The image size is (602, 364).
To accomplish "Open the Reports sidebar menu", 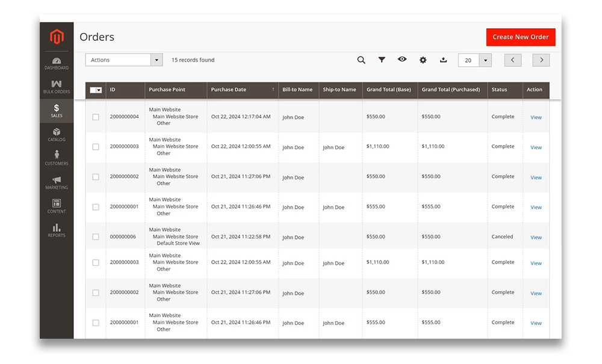I will click(57, 230).
